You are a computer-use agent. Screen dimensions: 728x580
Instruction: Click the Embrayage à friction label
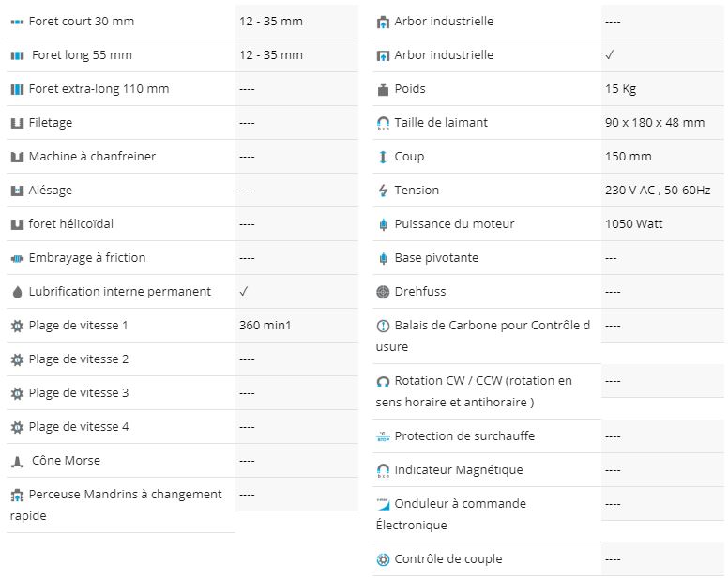pyautogui.click(x=87, y=258)
